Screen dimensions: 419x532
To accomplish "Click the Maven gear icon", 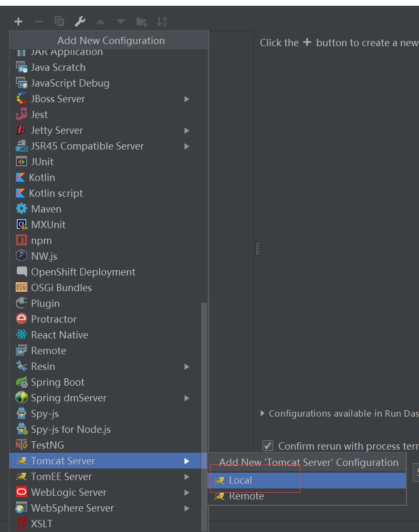I will 22,209.
